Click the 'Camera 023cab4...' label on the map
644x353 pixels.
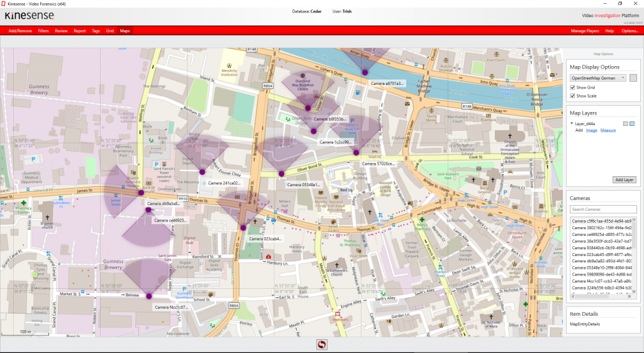point(265,238)
